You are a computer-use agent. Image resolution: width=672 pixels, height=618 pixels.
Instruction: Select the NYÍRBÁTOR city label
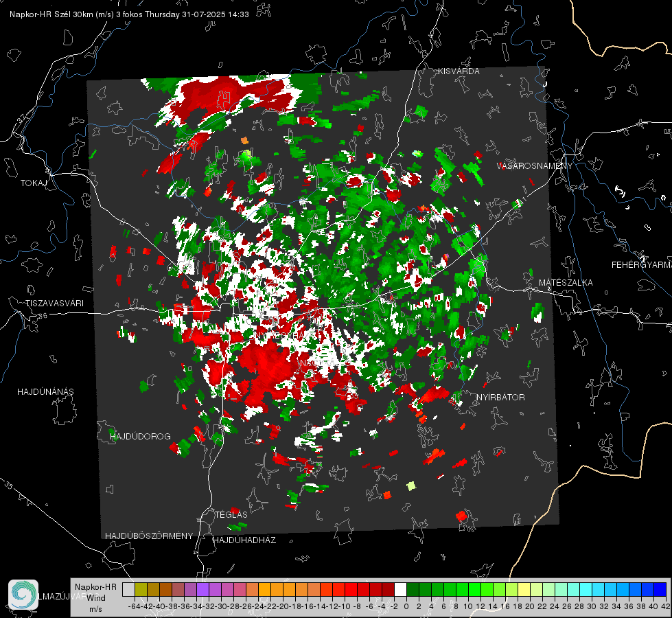(500, 398)
